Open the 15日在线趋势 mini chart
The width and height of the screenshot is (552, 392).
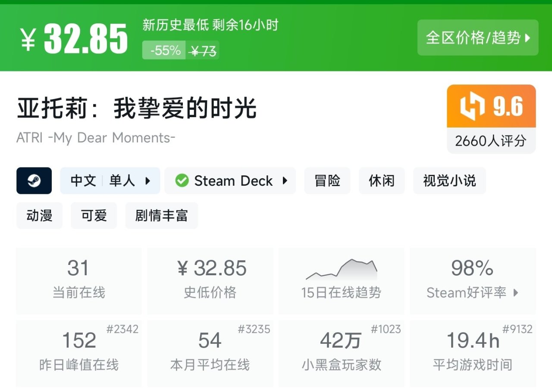(341, 271)
